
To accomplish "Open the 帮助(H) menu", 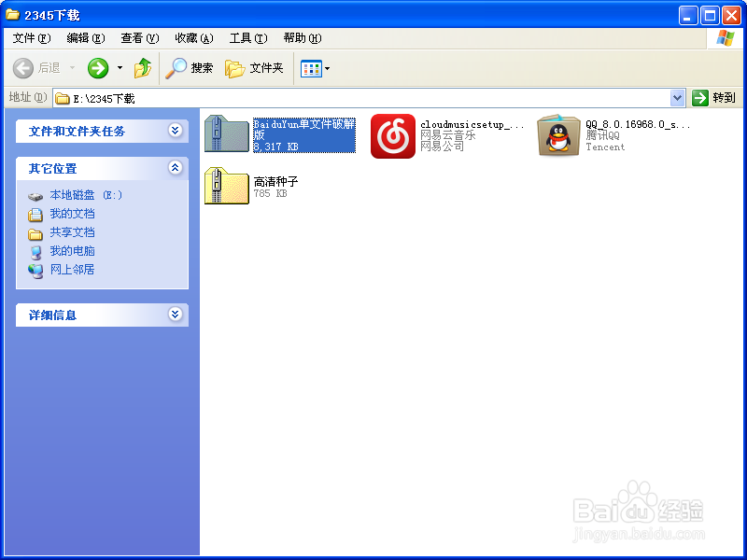I will [302, 38].
